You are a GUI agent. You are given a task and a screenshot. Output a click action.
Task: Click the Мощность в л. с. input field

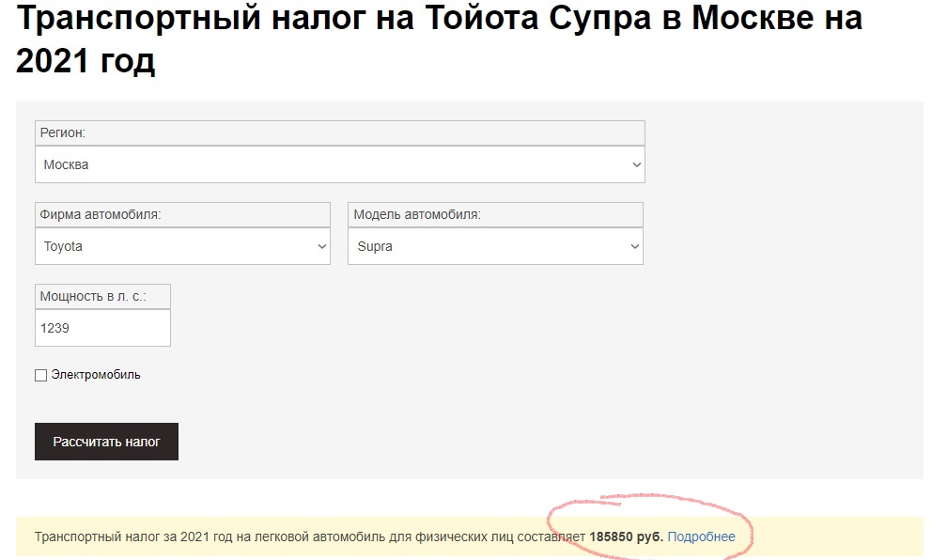tap(102, 328)
